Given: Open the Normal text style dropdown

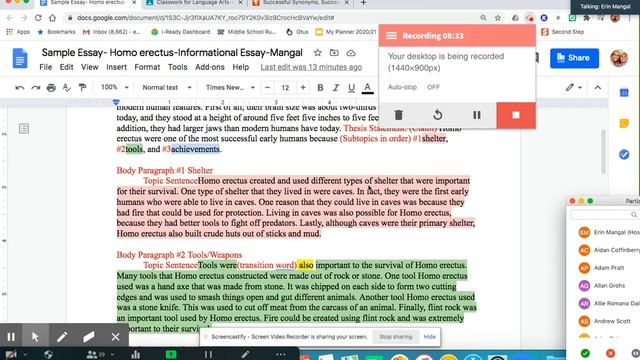Looking at the screenshot, I should pos(167,87).
